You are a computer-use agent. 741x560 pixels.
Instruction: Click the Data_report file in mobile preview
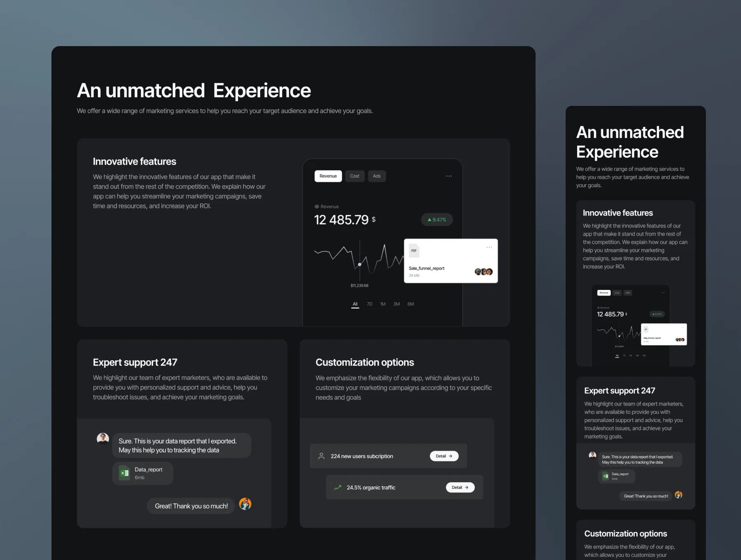[616, 476]
